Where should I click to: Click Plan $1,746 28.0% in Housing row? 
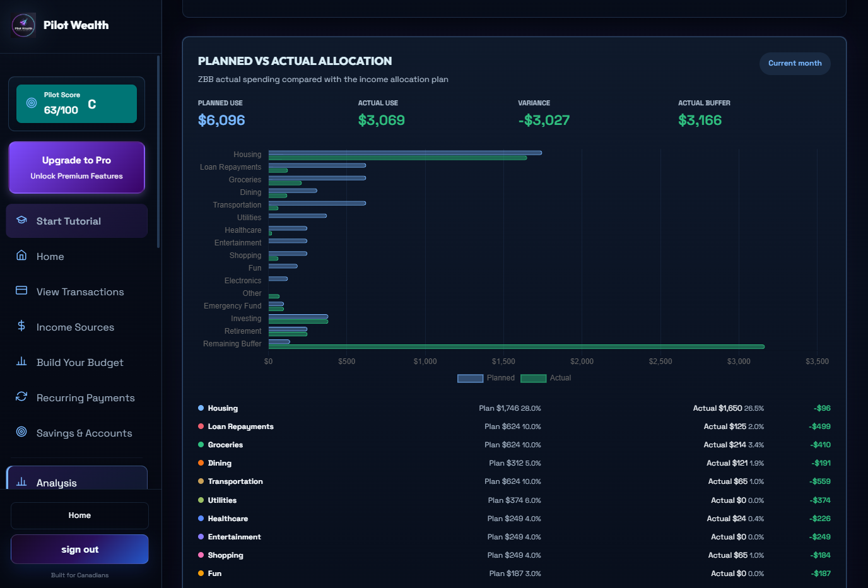tap(510, 408)
